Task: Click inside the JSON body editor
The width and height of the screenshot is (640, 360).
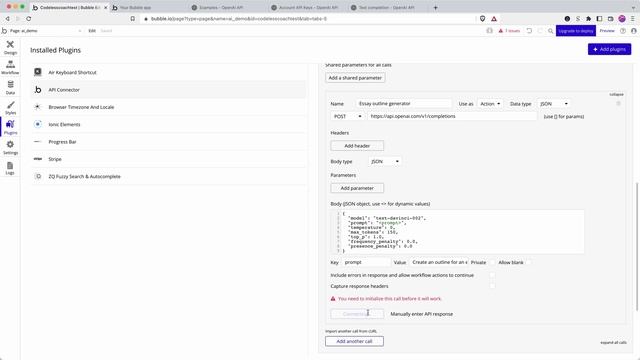Action: point(457,232)
